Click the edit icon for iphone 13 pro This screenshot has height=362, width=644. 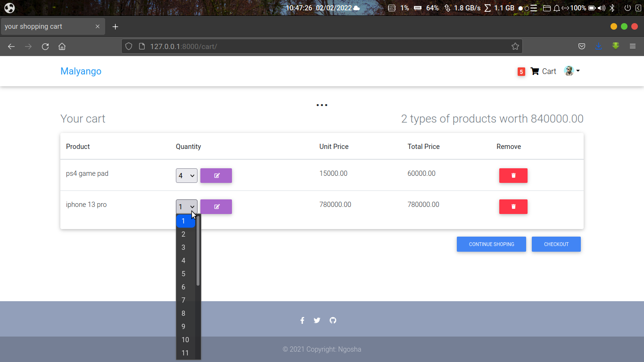pos(216,206)
